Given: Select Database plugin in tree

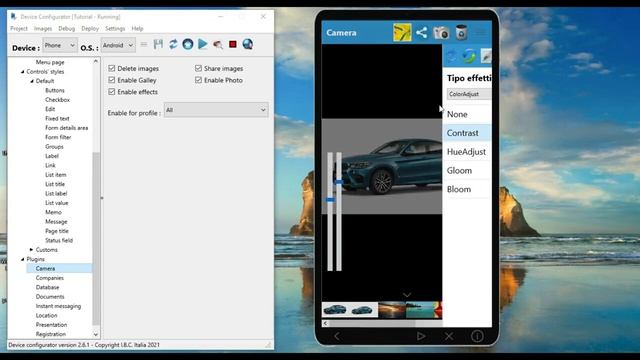Looking at the screenshot, I should point(47,287).
